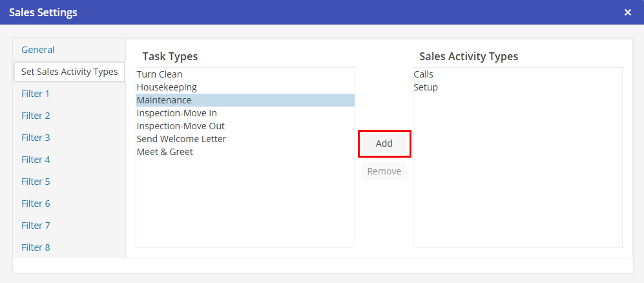Image resolution: width=644 pixels, height=283 pixels.
Task: Select Set Sales Activity Types tab
Action: click(x=69, y=72)
